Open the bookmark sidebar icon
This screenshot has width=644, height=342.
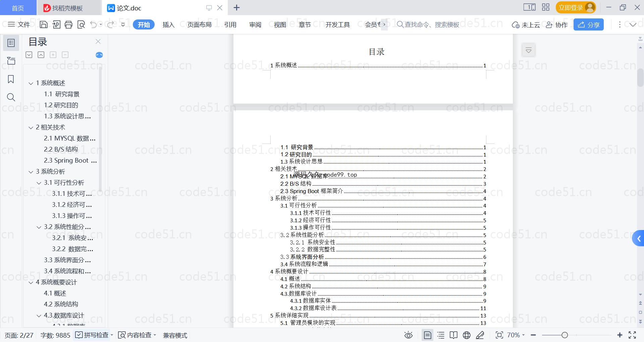point(11,79)
